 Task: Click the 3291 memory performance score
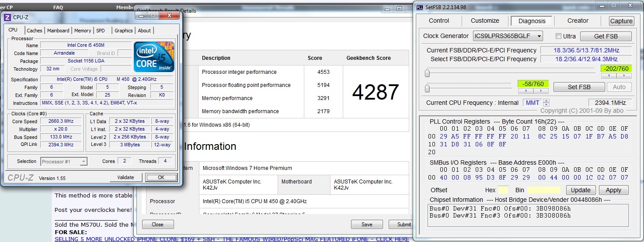coord(324,98)
